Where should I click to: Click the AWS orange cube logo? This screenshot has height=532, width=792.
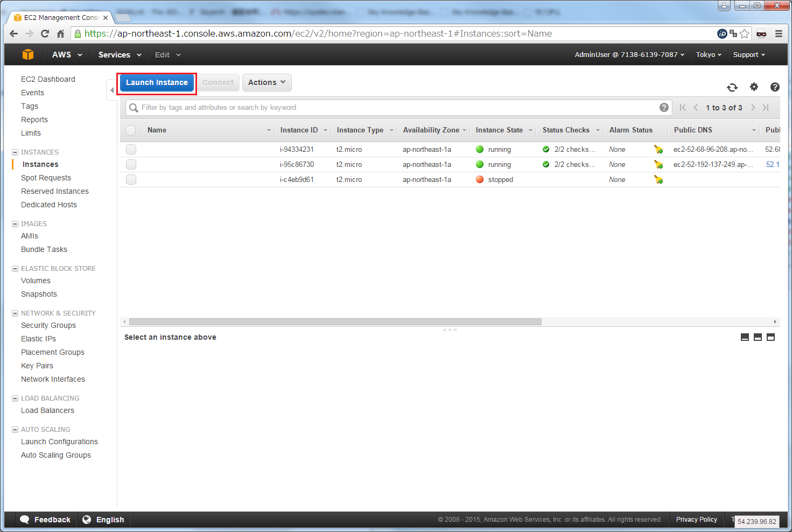pyautogui.click(x=28, y=54)
